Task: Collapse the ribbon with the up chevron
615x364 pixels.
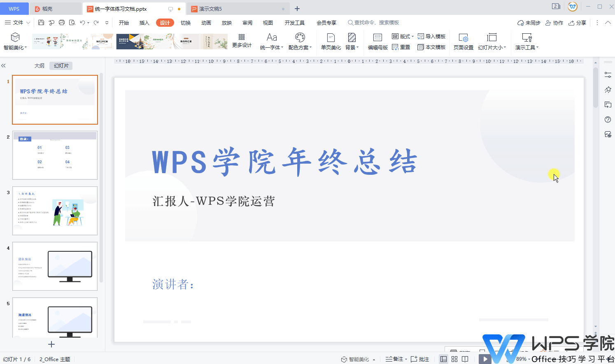Action: pos(608,23)
